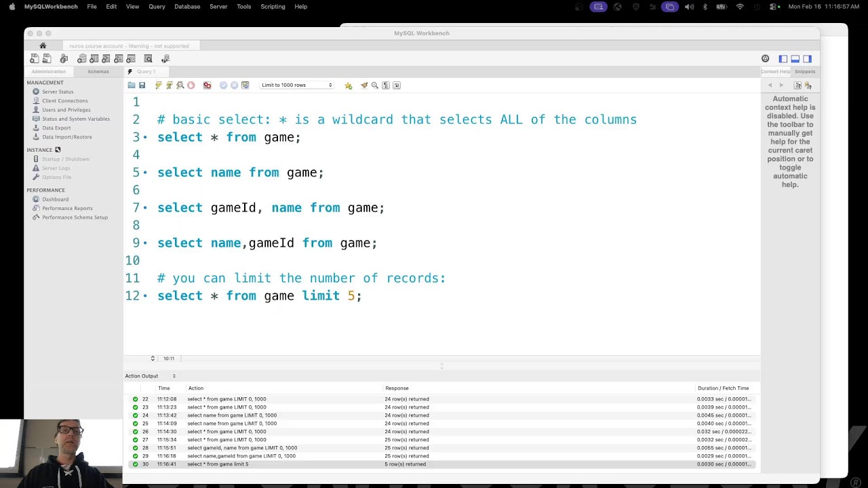Open Server Status in Management
The image size is (868, 488).
pos(58,91)
